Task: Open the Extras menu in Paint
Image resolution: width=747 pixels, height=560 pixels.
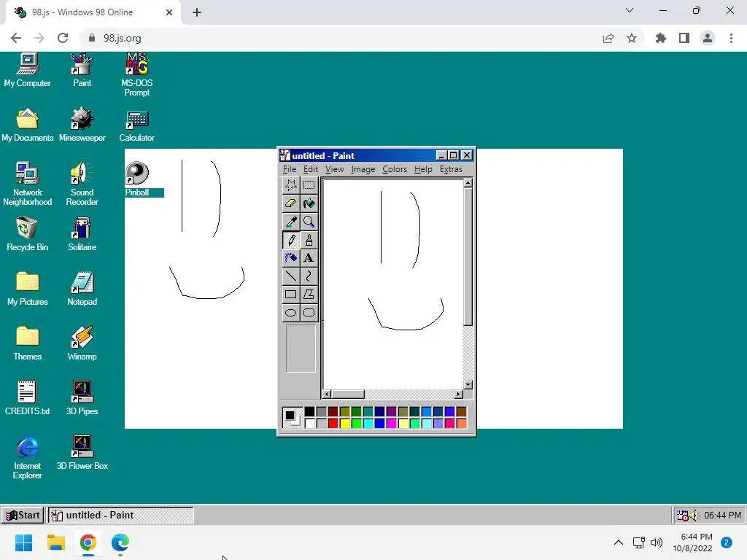Action: click(x=451, y=169)
